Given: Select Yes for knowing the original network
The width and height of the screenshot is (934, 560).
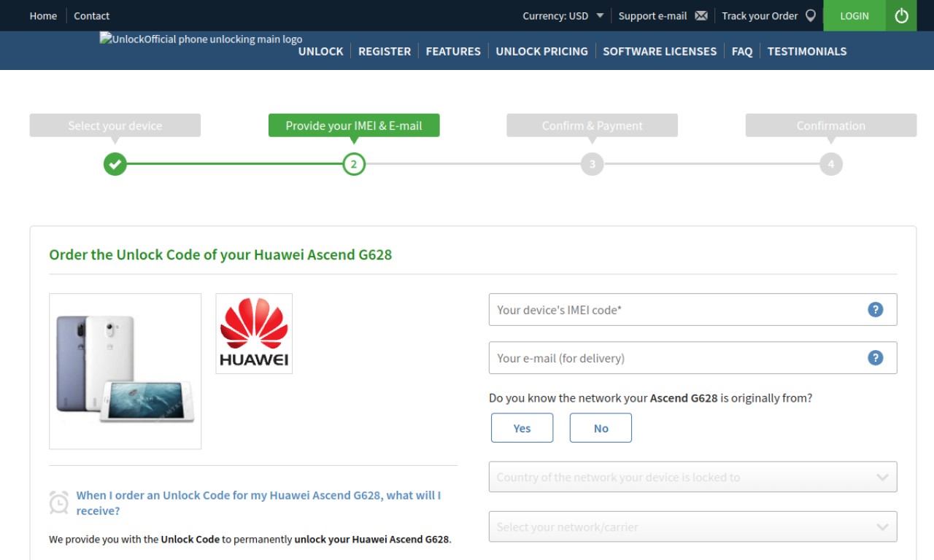Looking at the screenshot, I should click(522, 428).
